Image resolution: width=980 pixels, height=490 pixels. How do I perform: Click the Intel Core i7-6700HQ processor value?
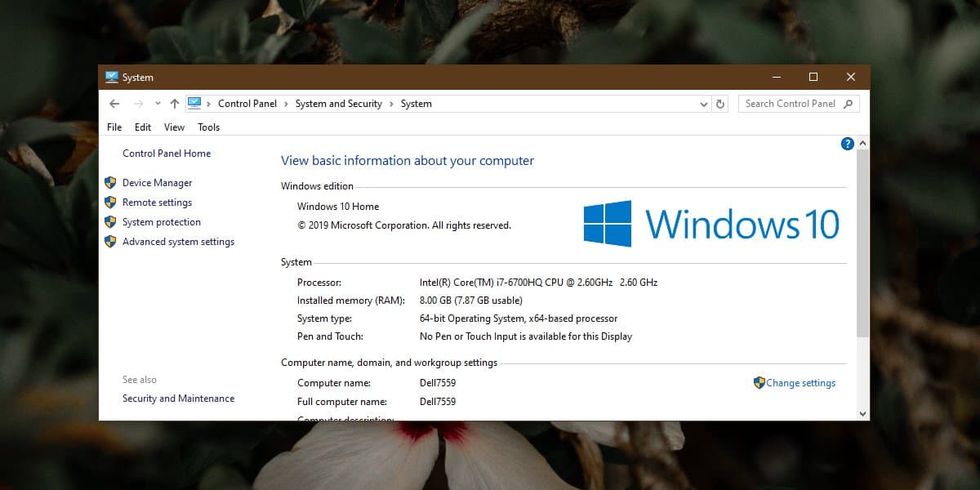(x=538, y=283)
